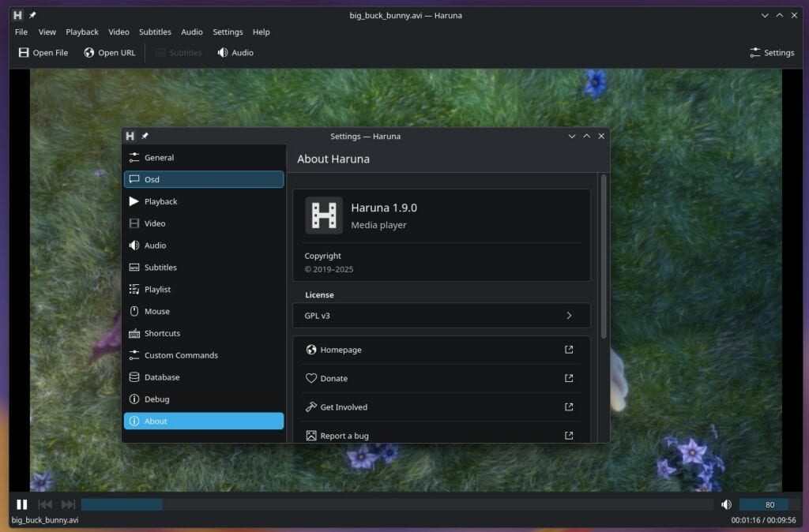Click the Audio toolbar button
This screenshot has height=532, width=809.
[235, 53]
